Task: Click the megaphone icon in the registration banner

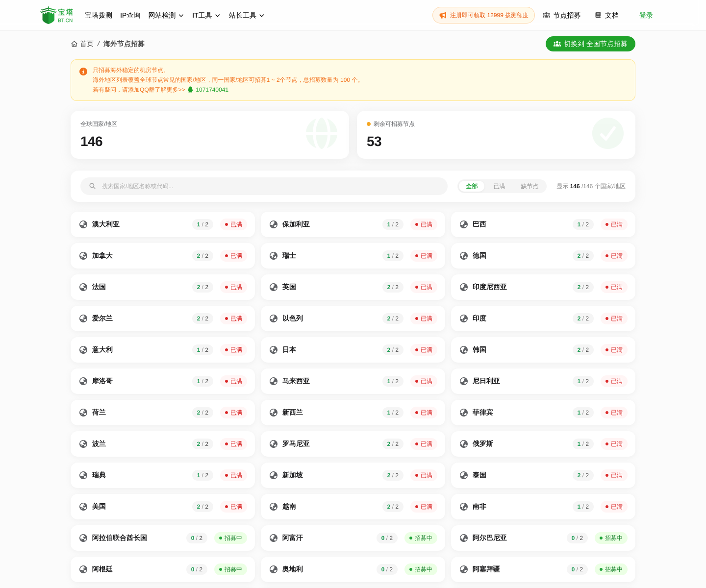Action: point(443,15)
